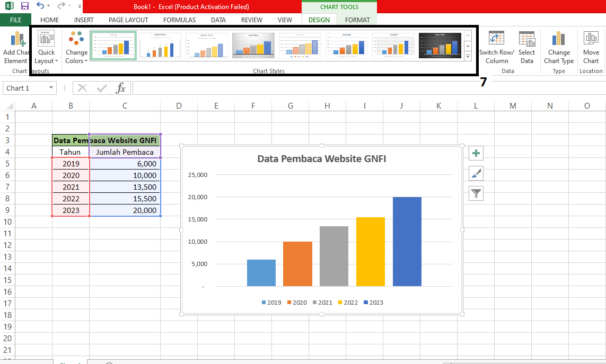Click the light blue 2019 bar in the chart
The width and height of the screenshot is (606, 364).
261,273
